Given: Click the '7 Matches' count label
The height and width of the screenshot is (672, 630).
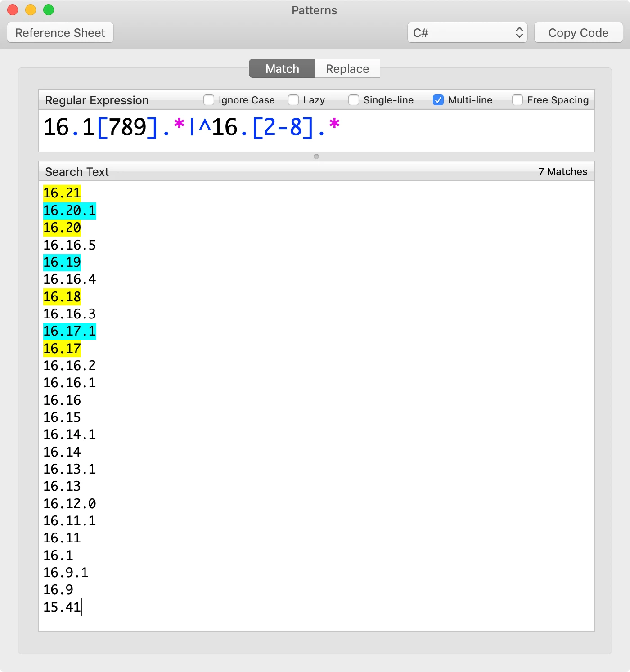Looking at the screenshot, I should pos(563,171).
